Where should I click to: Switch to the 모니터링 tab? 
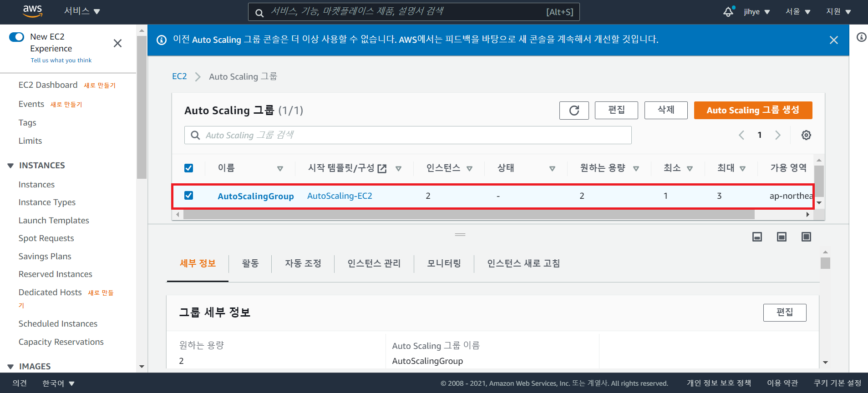[x=444, y=263]
